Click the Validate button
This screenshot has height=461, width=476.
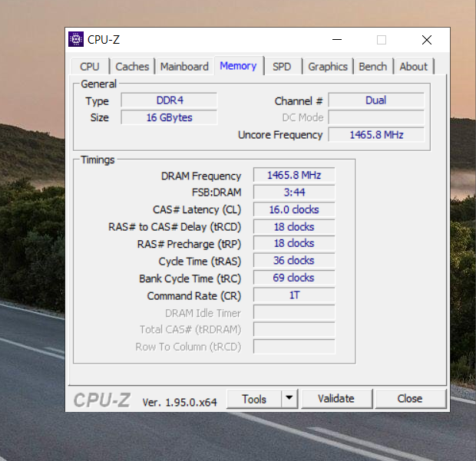pyautogui.click(x=336, y=399)
